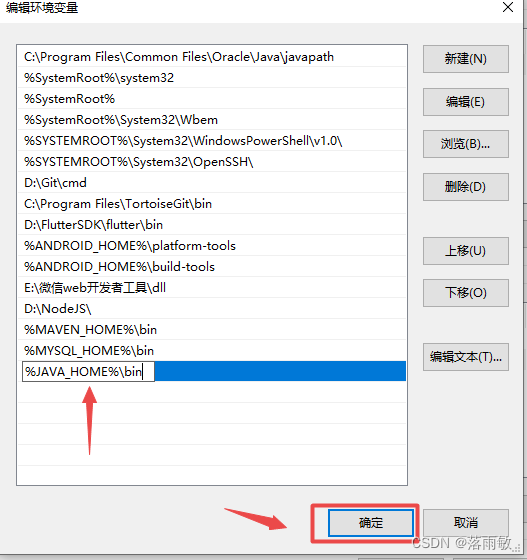
Task: Select the %SystemRoot%\system32 entry
Action: [212, 78]
